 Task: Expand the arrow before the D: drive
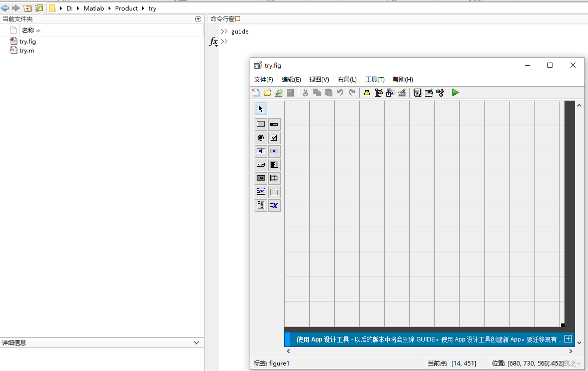(x=61, y=8)
